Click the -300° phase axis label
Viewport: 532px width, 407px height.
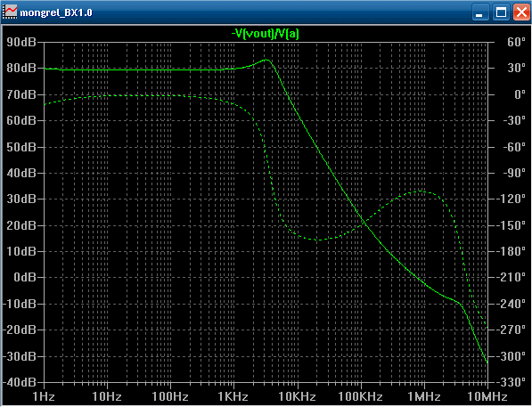point(512,356)
